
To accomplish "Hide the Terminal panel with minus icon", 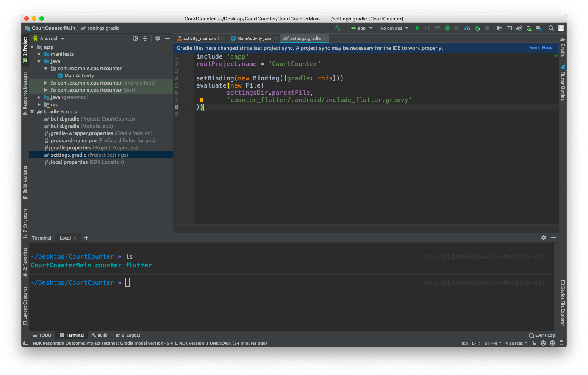I will [x=554, y=238].
